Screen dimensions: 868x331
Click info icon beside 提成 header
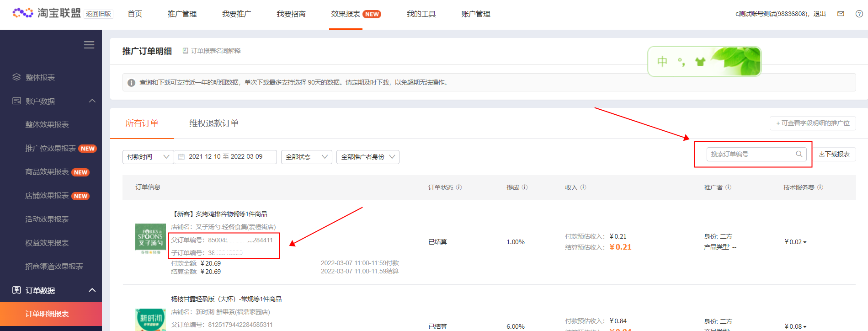[525, 187]
